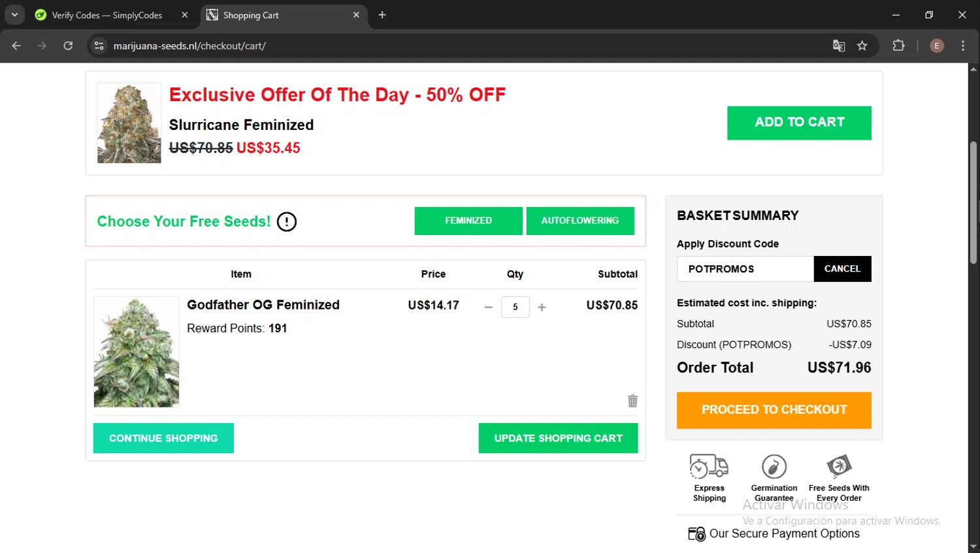
Task: Open Godfather OG Feminized product link
Action: point(263,305)
